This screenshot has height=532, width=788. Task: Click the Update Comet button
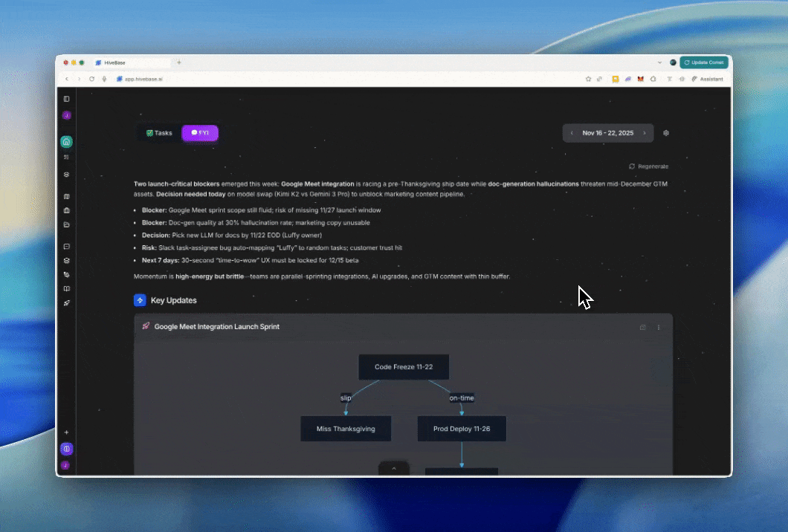pos(703,63)
